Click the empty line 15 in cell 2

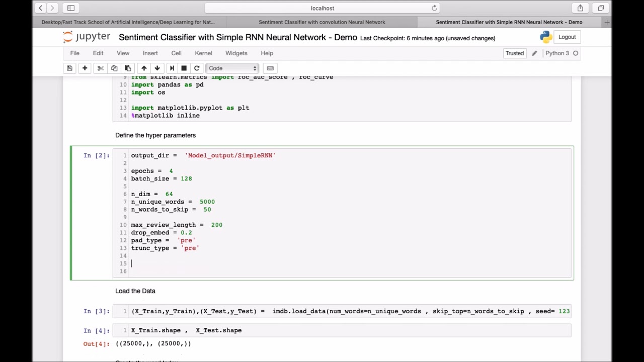351,263
